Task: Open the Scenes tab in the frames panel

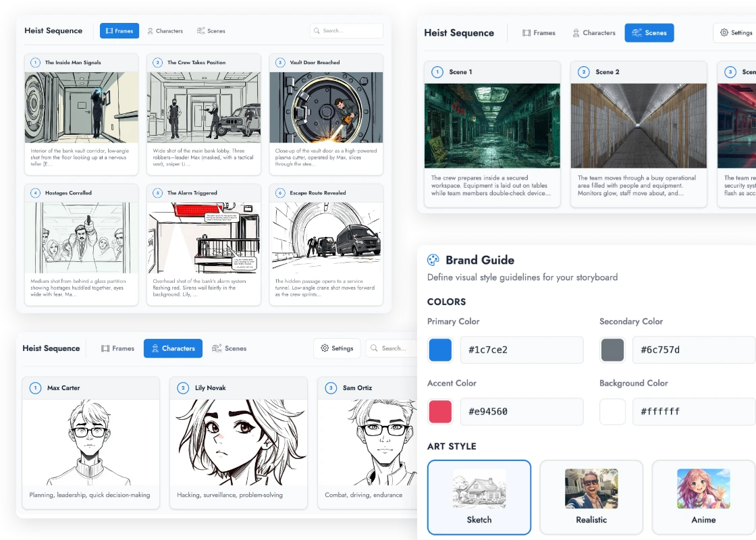Action: coord(211,31)
